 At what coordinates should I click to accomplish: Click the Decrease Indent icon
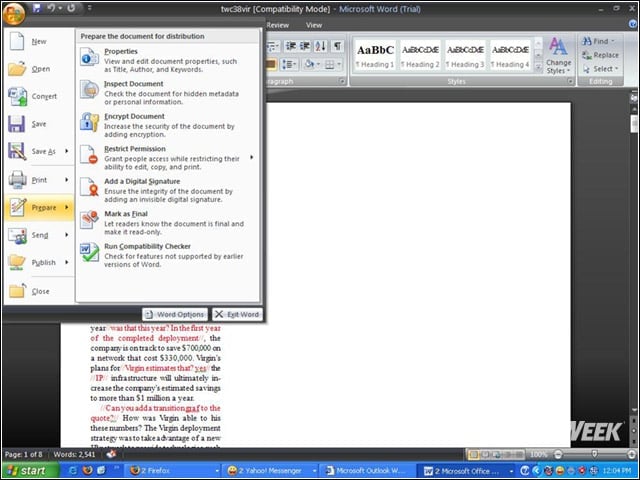click(291, 46)
